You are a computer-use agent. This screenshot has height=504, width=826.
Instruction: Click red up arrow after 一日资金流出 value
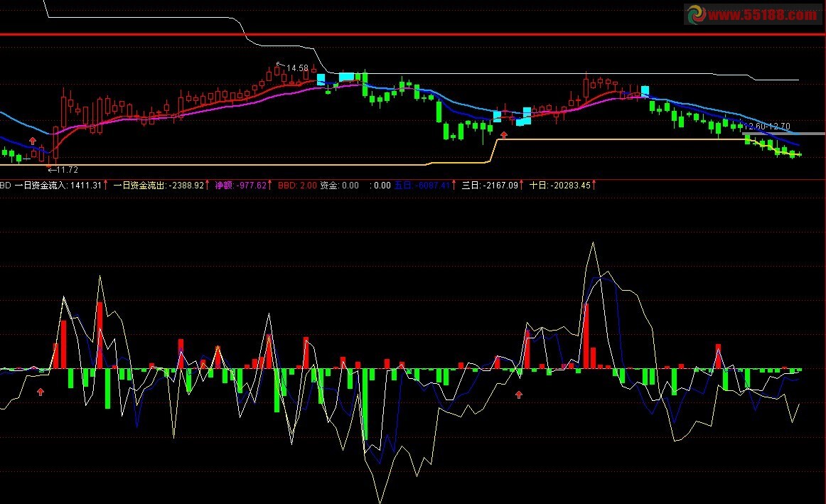click(x=208, y=185)
